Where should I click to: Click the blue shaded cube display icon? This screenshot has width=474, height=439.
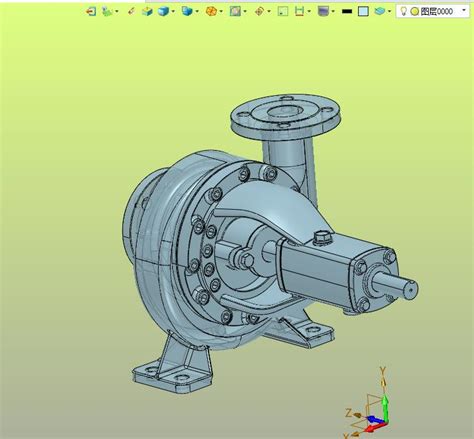163,11
